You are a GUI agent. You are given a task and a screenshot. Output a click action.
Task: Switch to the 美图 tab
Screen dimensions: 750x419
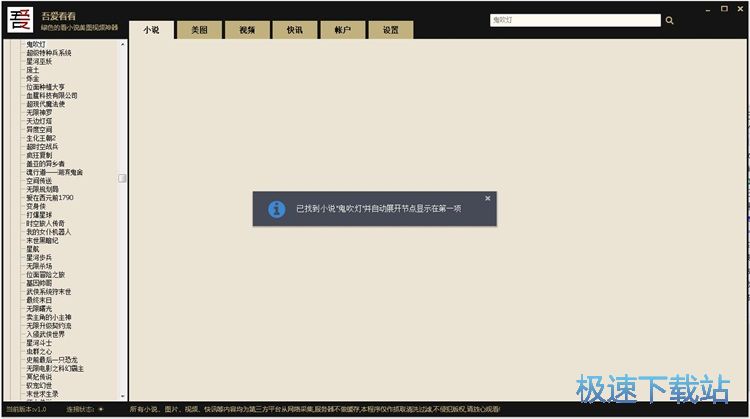click(x=198, y=30)
